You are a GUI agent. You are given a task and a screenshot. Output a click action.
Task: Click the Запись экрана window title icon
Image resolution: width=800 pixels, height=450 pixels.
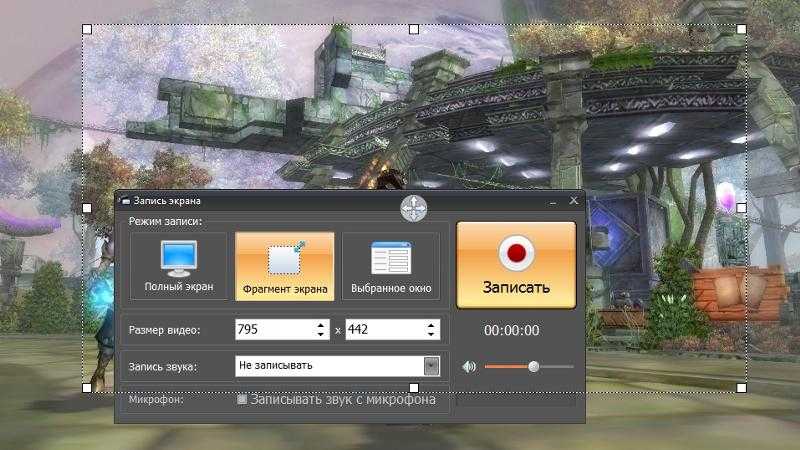click(126, 202)
